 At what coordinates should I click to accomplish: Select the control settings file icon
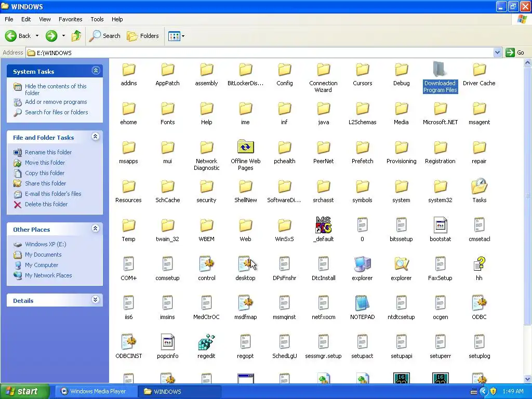click(207, 264)
